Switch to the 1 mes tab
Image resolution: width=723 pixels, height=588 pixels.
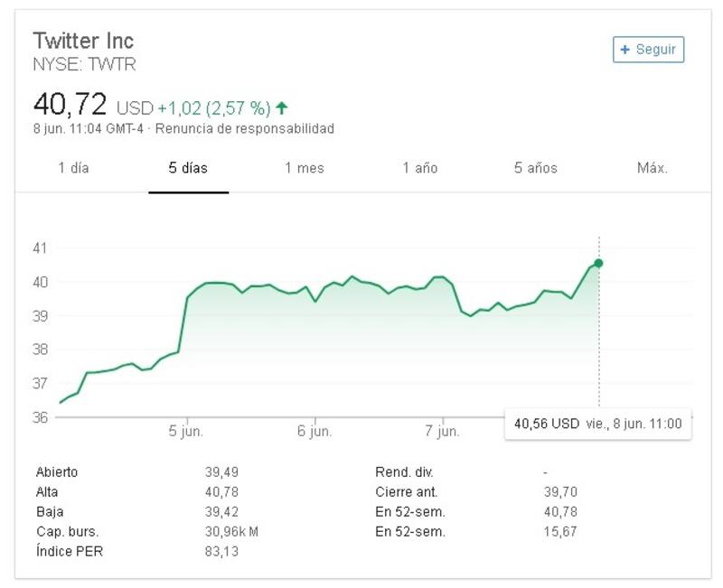coord(304,168)
